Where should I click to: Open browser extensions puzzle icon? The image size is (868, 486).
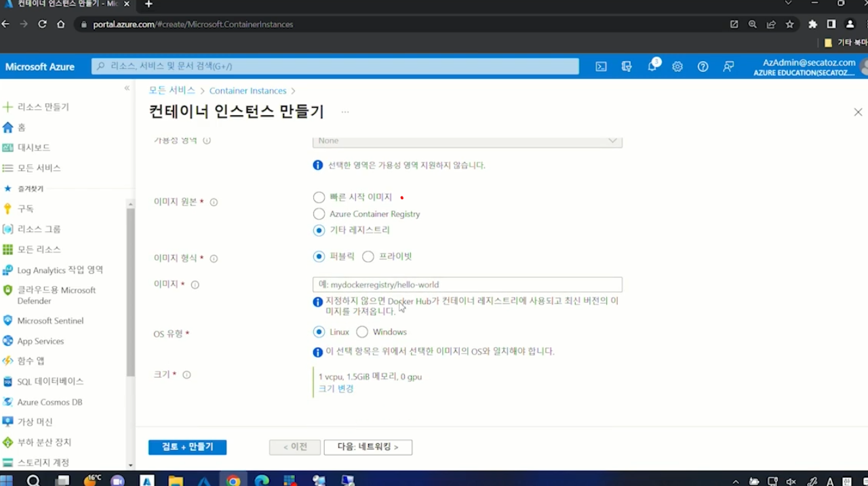tap(812, 24)
